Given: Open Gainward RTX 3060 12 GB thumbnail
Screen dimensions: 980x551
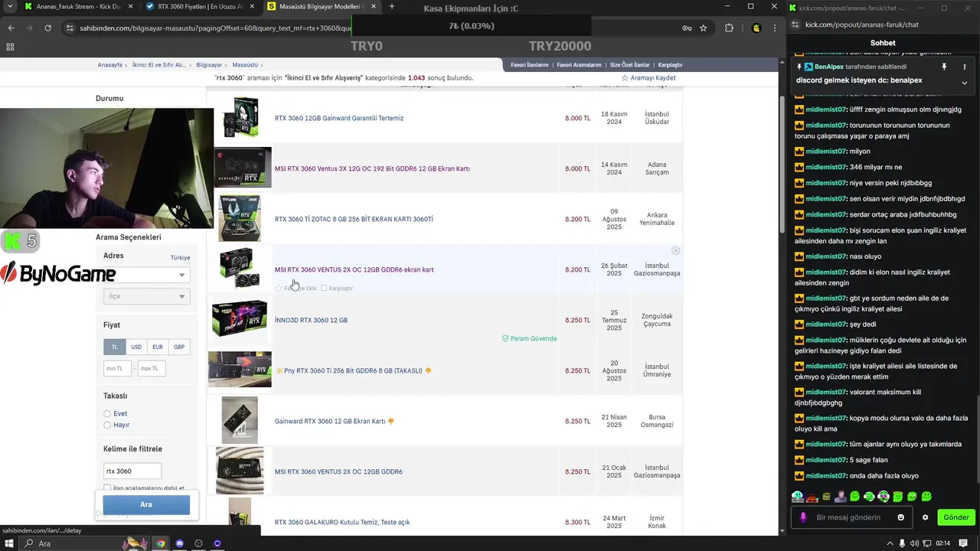Looking at the screenshot, I should point(240,420).
